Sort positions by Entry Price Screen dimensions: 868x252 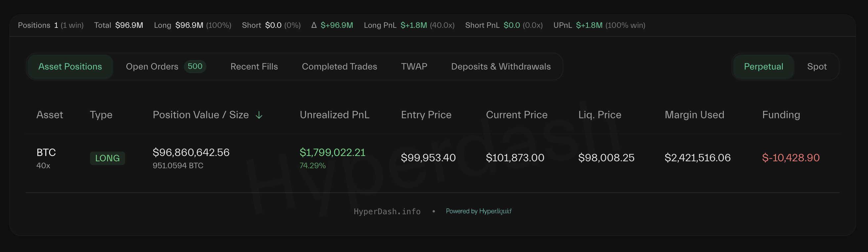pyautogui.click(x=426, y=115)
